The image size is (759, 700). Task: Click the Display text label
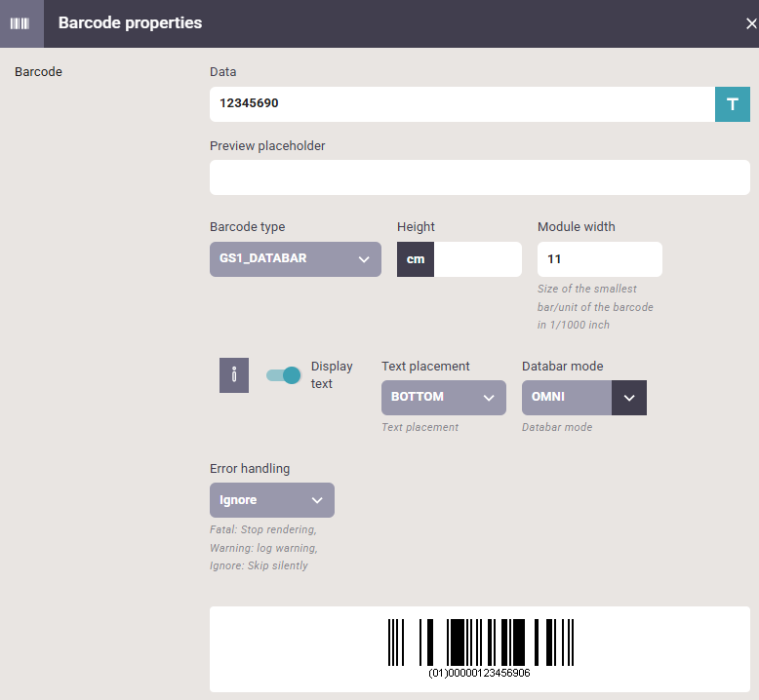coord(332,375)
